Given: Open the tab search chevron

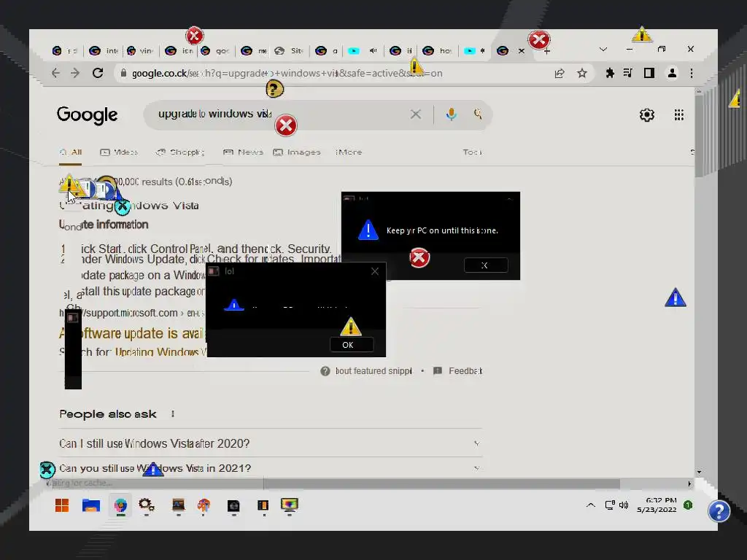Looking at the screenshot, I should pos(603,50).
